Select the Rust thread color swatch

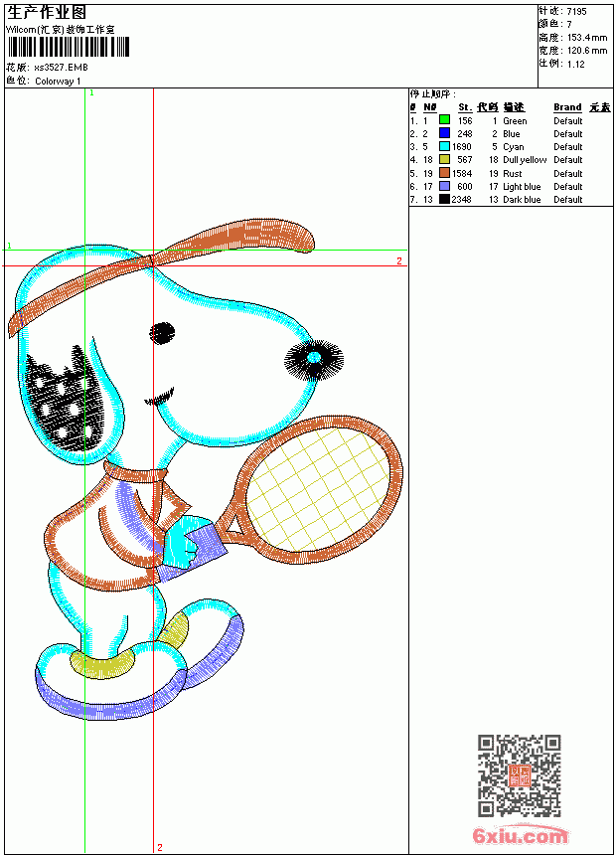[x=445, y=173]
